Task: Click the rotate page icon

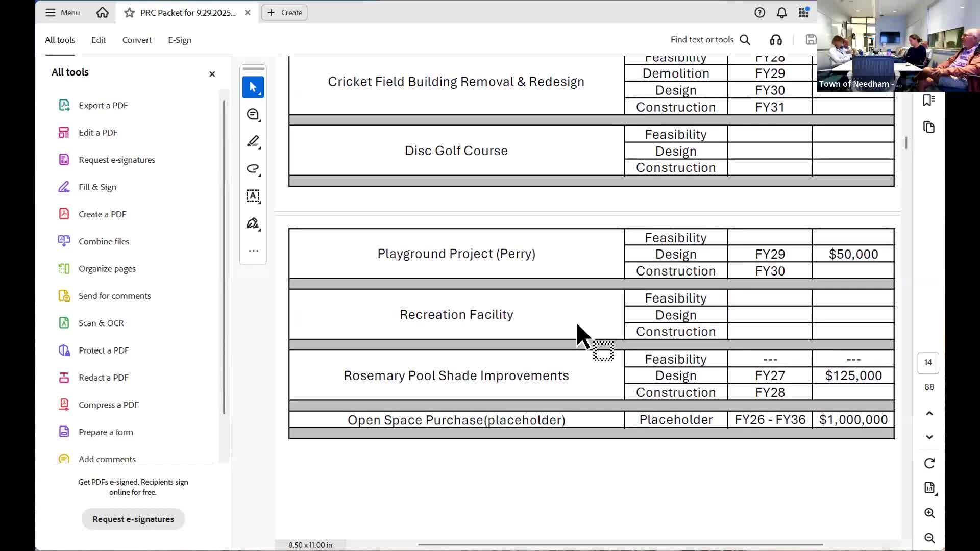Action: pyautogui.click(x=929, y=463)
